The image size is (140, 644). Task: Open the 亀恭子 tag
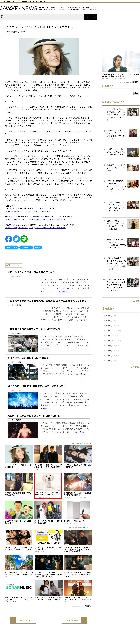(x=37, y=247)
